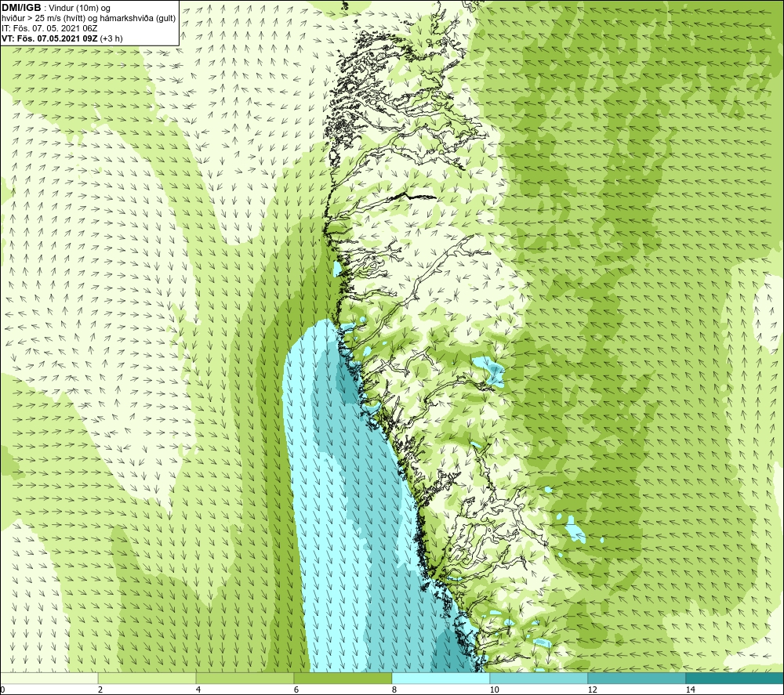
Task: Click the DMI/IGB title text
Action: (x=21, y=8)
